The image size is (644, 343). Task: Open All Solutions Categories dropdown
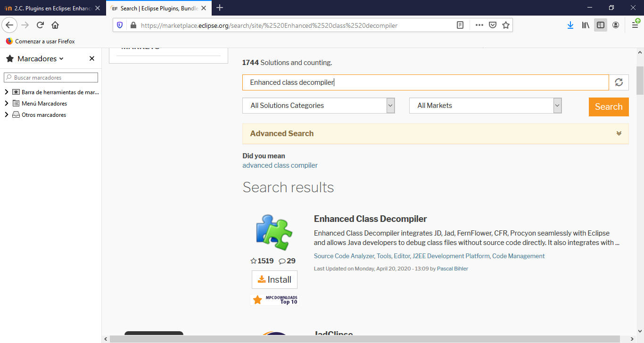tap(319, 106)
